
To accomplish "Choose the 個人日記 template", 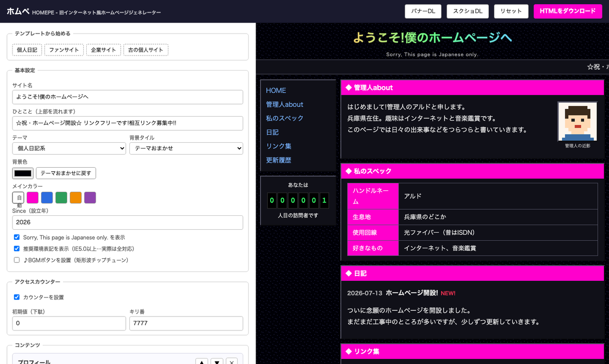I will [x=27, y=50].
